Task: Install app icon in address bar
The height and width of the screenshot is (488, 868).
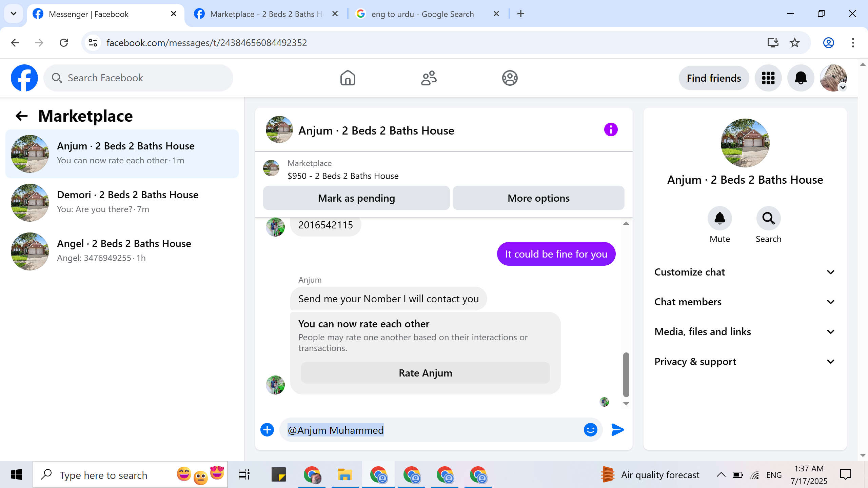Action: (773, 43)
